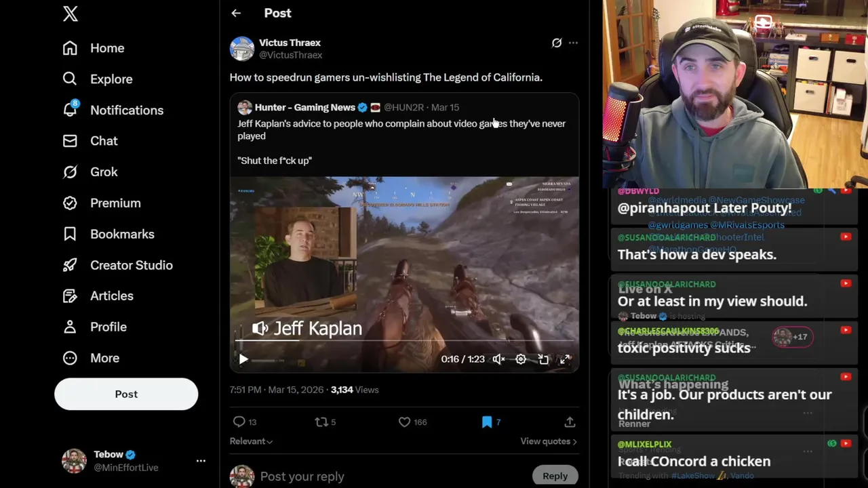Seek using the video progress bar
Viewport: 868px width, 488px height.
click(x=404, y=342)
